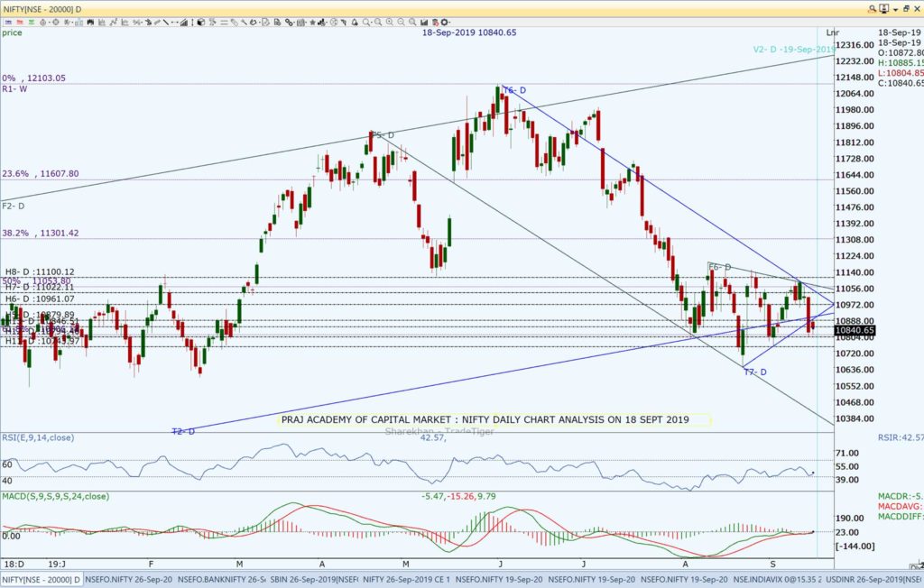Viewport: 924px width, 588px height.
Task: Click the '38.2% , 11301.42' Fibonacci label
Action: 40,233
